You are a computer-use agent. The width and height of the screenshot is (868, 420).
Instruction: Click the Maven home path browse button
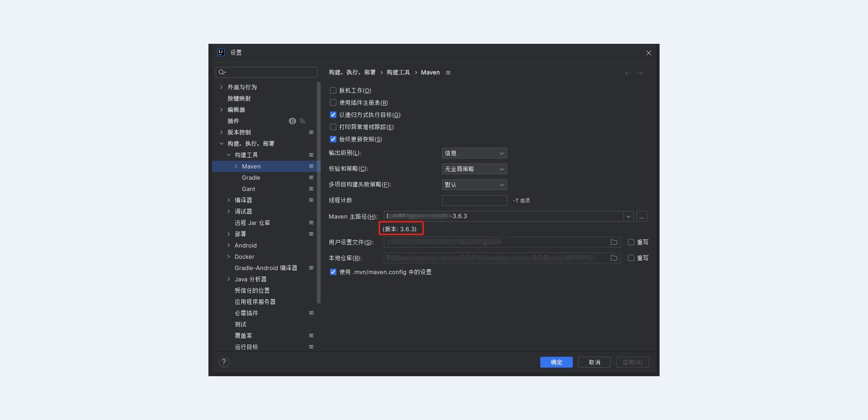tap(642, 217)
